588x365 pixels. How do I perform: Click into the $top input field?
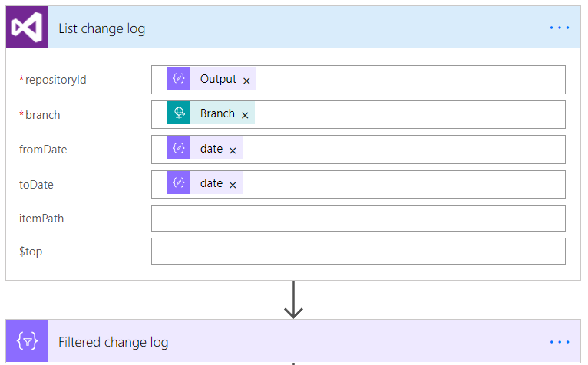[x=358, y=252]
